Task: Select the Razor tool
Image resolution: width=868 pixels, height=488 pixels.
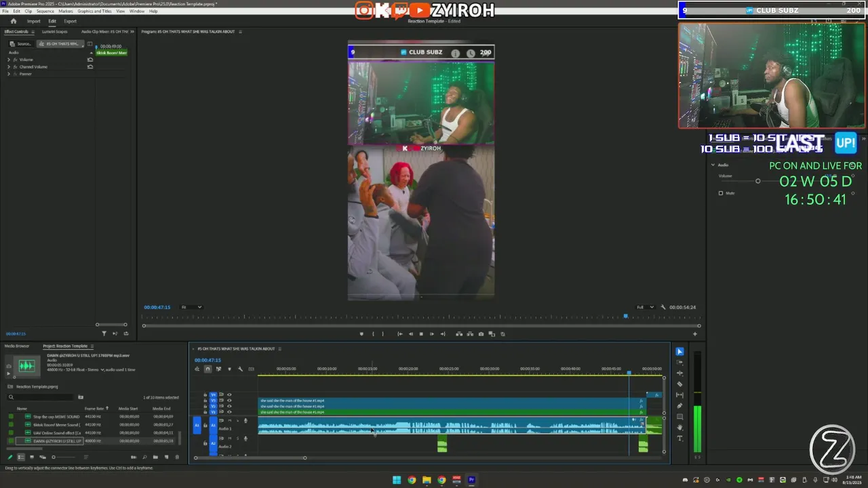Action: click(x=679, y=384)
